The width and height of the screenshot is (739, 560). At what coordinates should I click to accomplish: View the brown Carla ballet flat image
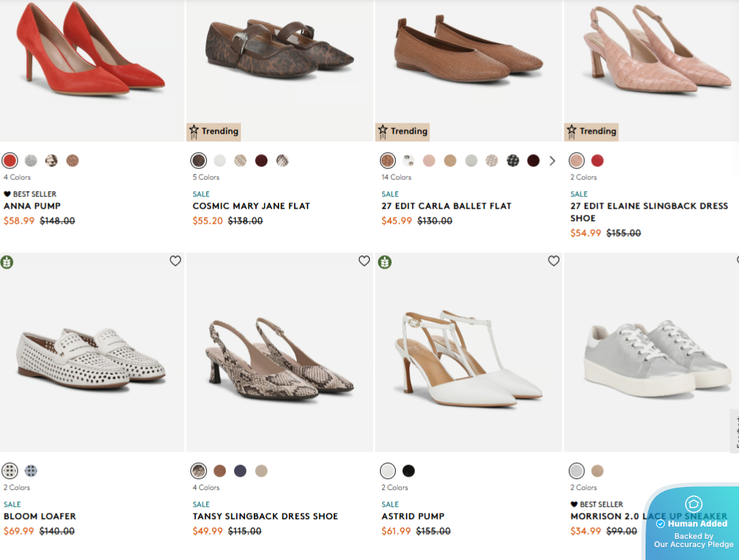tap(469, 70)
